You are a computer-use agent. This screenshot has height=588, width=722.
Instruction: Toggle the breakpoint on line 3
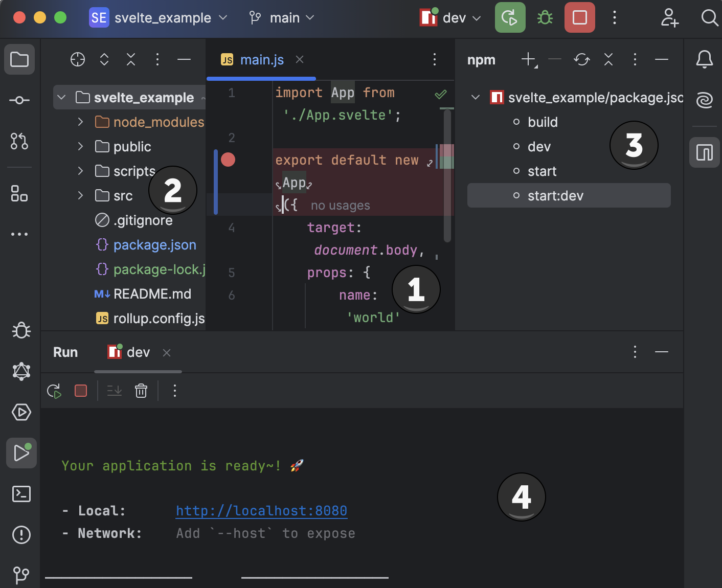point(229,160)
